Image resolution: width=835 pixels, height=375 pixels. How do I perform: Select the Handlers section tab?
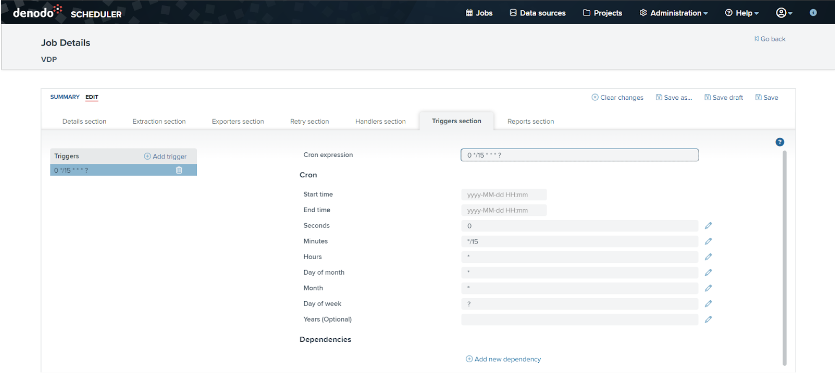click(380, 121)
